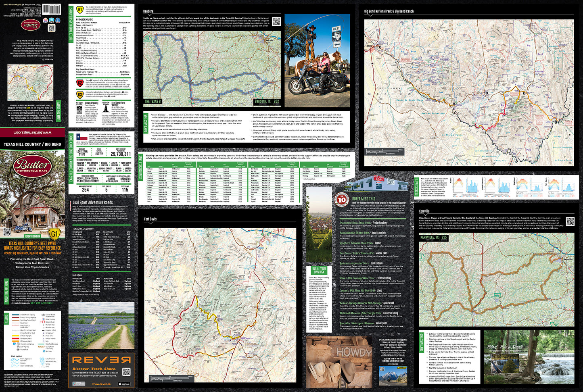Click the 'KERRVILLE, TX 225' route label
This screenshot has width=583, height=392.
[434, 238]
